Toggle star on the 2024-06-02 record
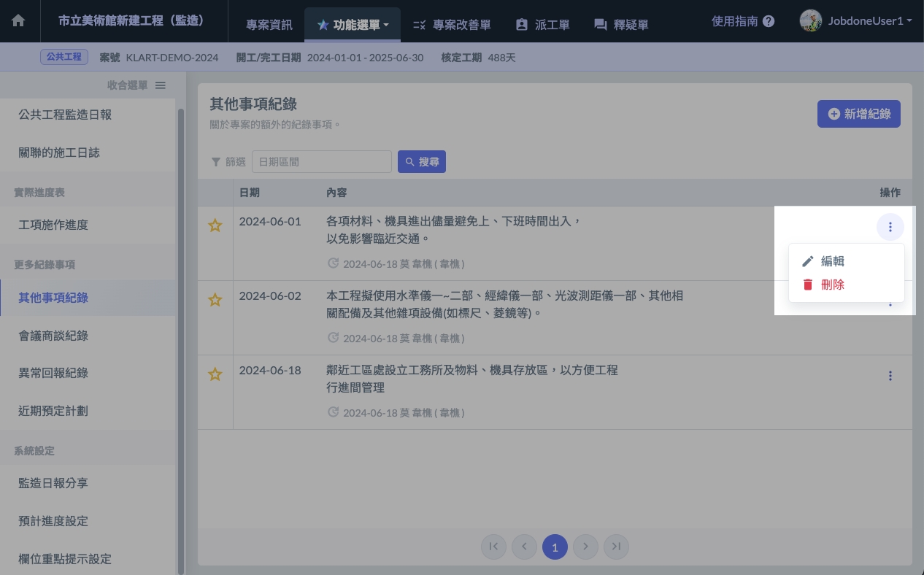 (215, 300)
